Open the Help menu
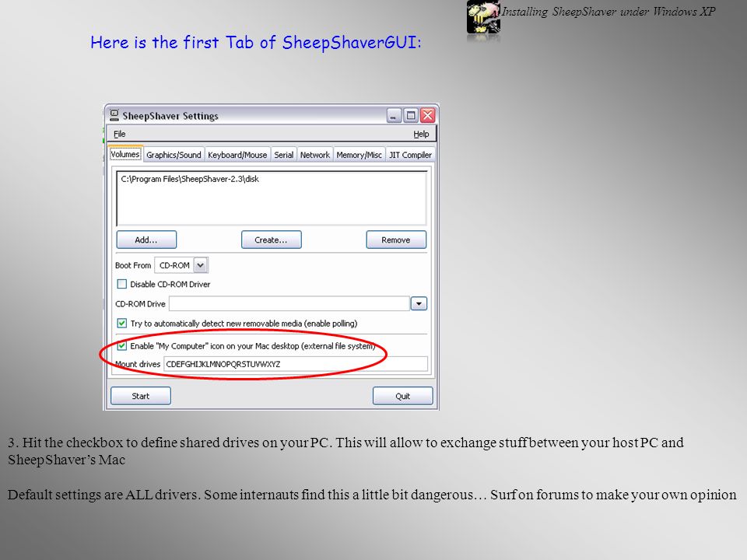This screenshot has width=747, height=560. click(x=421, y=135)
